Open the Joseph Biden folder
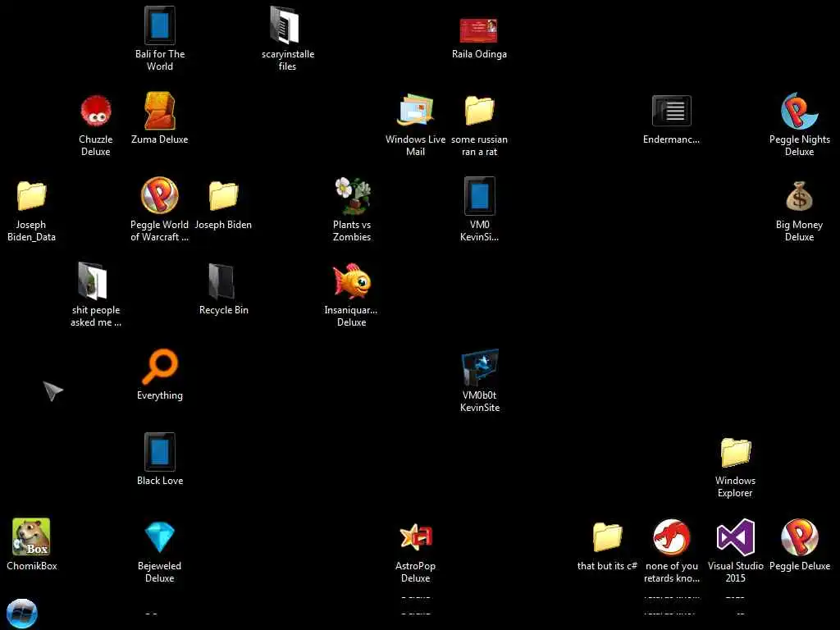The width and height of the screenshot is (840, 630). pyautogui.click(x=223, y=195)
